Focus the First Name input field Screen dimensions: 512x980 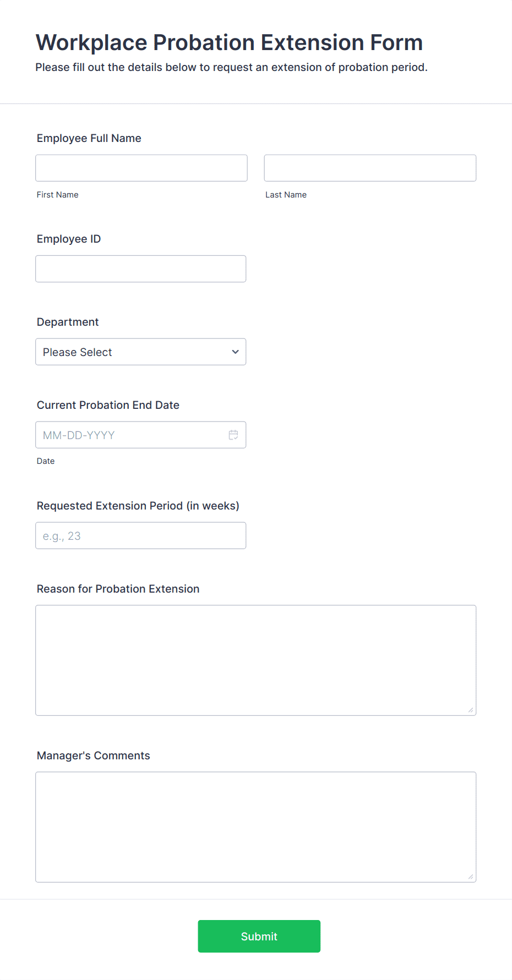tap(141, 168)
